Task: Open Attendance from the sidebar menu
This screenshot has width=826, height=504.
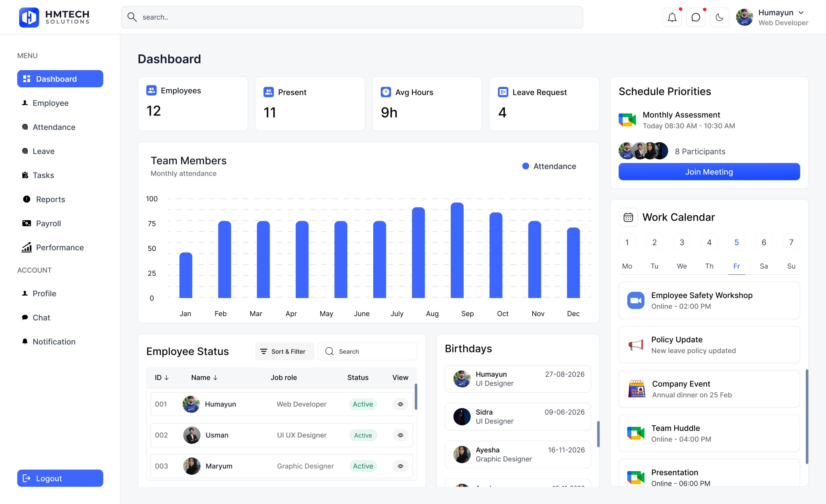Action: tap(54, 127)
